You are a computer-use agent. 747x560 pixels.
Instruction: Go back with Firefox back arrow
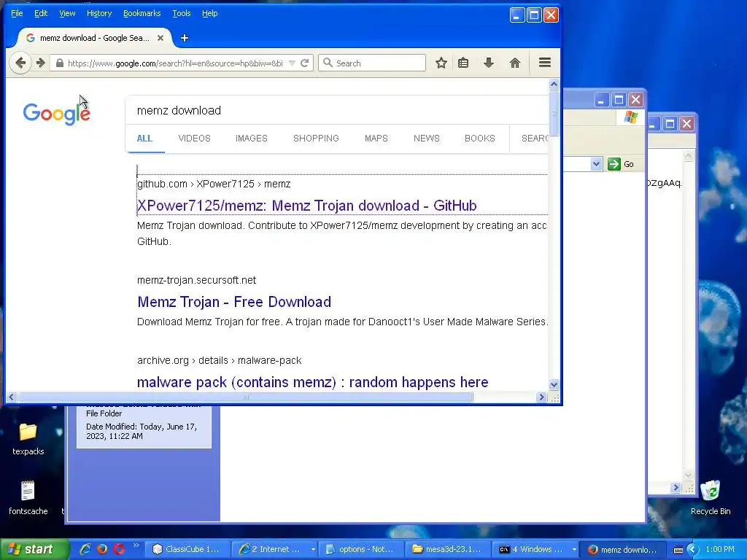20,63
